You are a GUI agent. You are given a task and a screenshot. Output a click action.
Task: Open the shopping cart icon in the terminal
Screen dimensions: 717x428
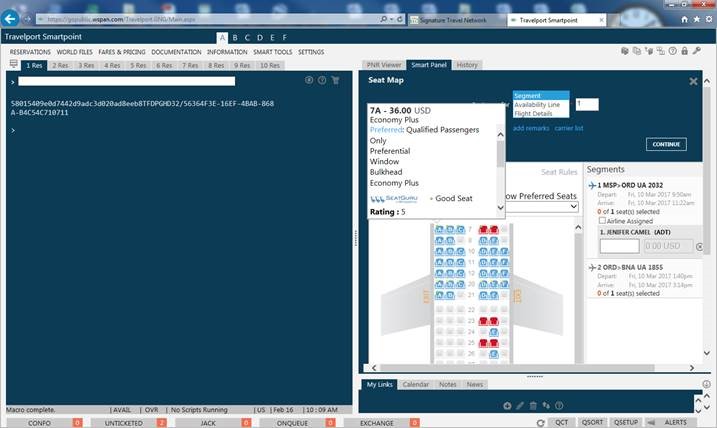tap(335, 80)
